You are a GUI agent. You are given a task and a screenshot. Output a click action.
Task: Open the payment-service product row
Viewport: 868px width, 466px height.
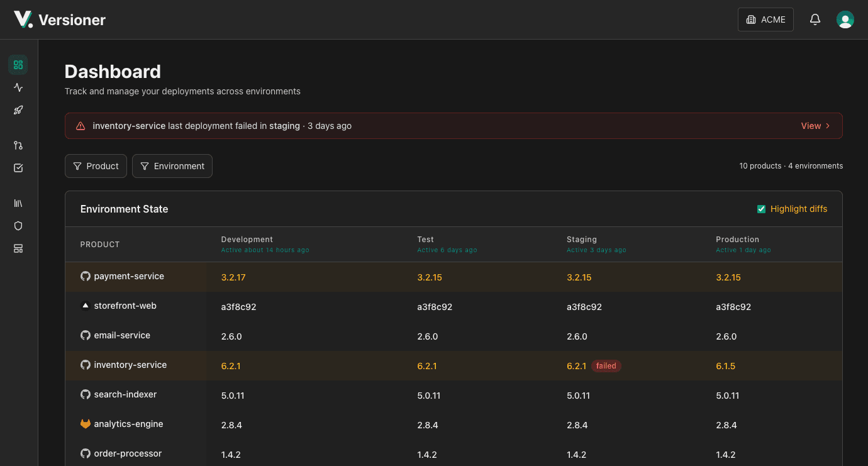click(x=453, y=277)
